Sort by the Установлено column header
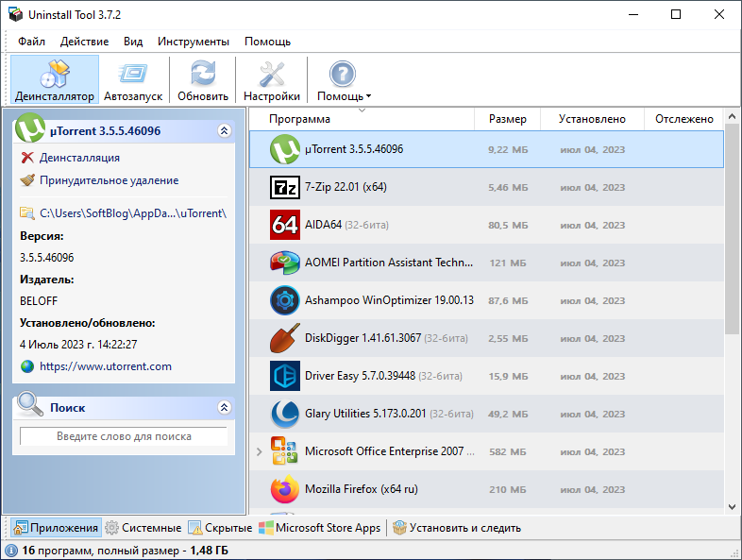Viewport: 742px width, 560px height. [x=592, y=119]
